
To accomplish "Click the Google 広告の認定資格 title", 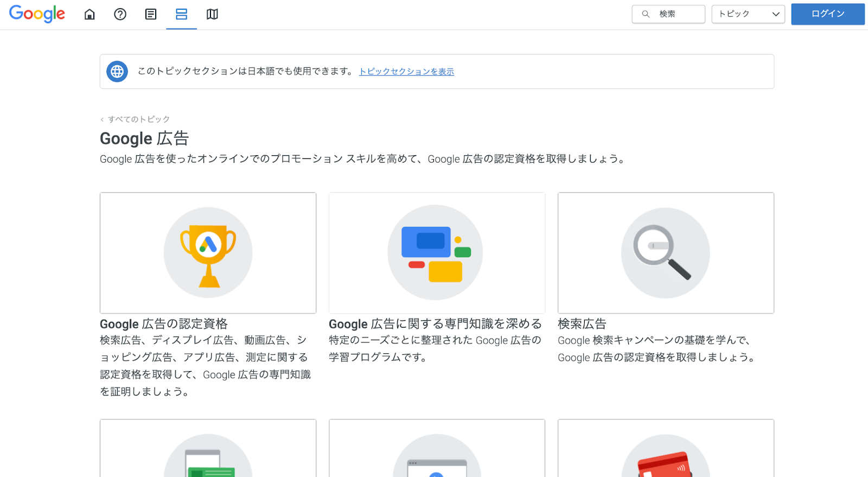I will (164, 324).
